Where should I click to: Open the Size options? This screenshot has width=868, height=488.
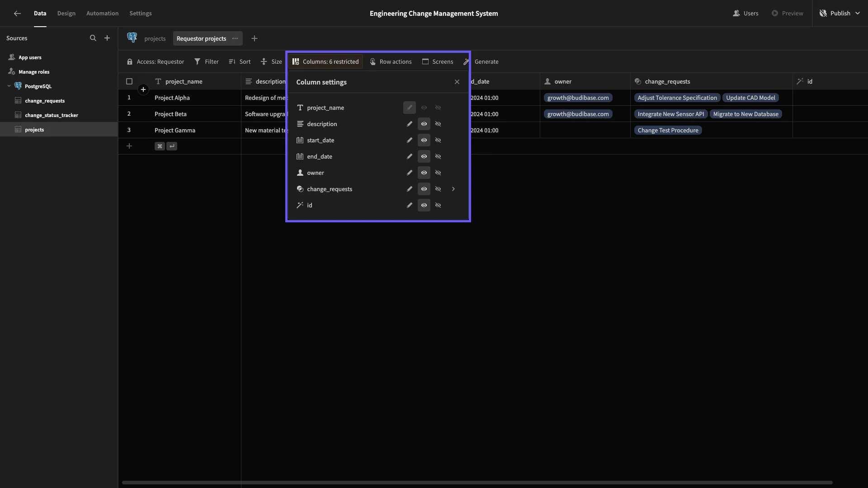pos(271,61)
